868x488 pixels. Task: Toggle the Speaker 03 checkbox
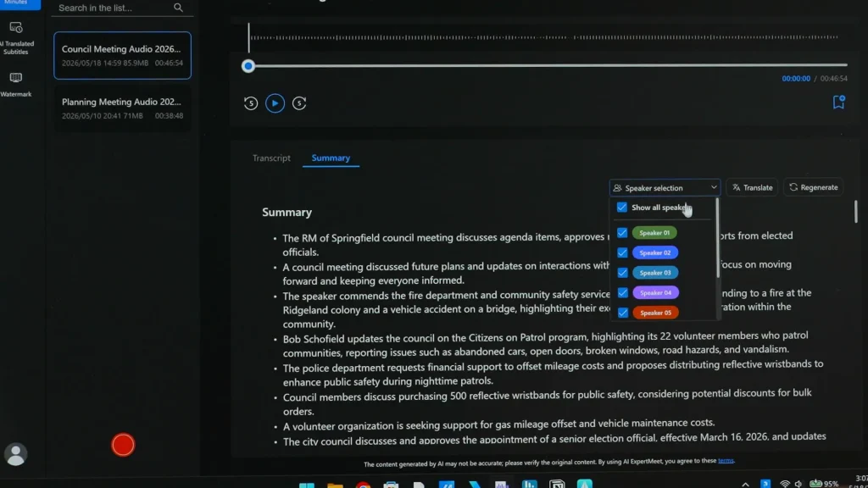click(622, 273)
